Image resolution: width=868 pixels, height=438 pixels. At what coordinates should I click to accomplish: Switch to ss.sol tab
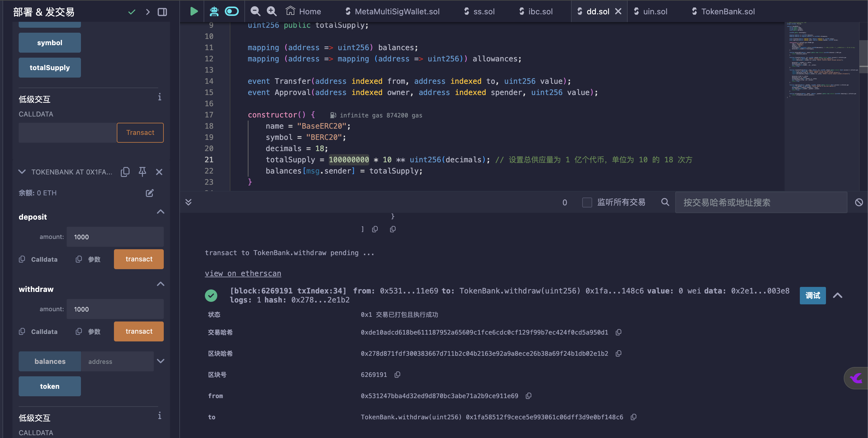click(x=479, y=11)
